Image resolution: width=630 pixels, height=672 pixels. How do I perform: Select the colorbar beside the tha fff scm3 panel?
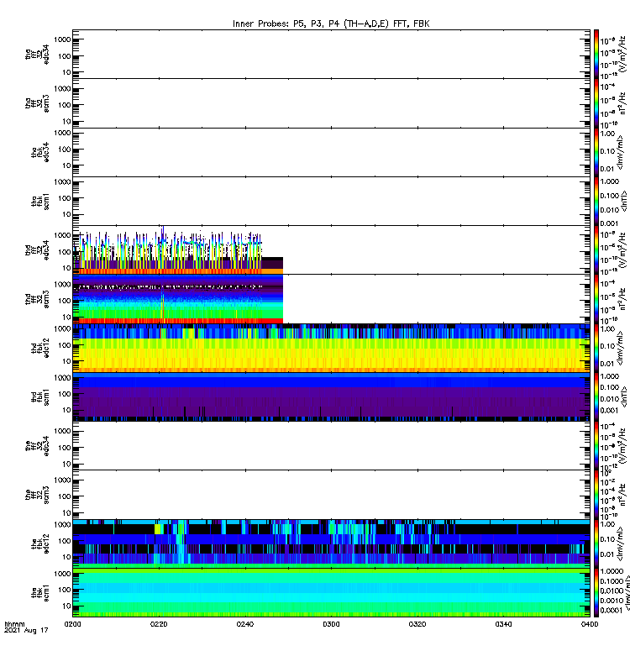596,103
